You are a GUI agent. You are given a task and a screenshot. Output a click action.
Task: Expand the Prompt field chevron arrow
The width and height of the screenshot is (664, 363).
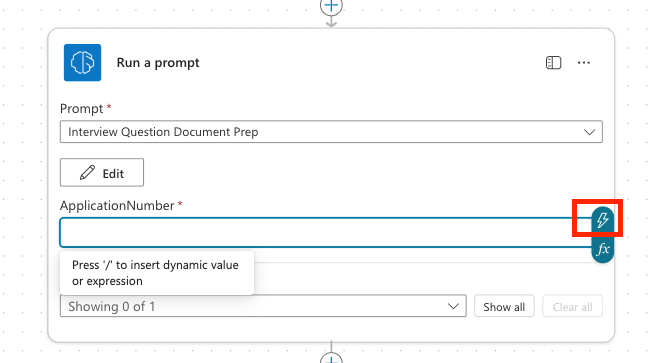pyautogui.click(x=589, y=132)
